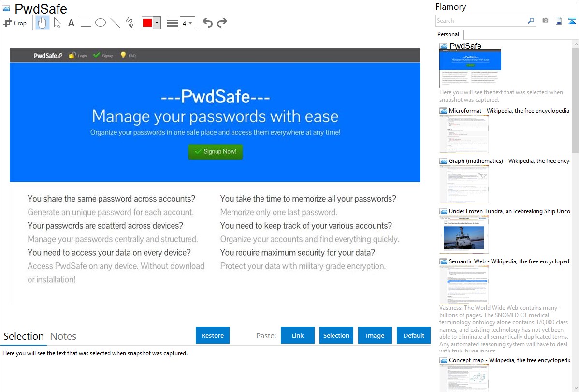
Task: Click the camera capture icon
Action: (x=545, y=21)
